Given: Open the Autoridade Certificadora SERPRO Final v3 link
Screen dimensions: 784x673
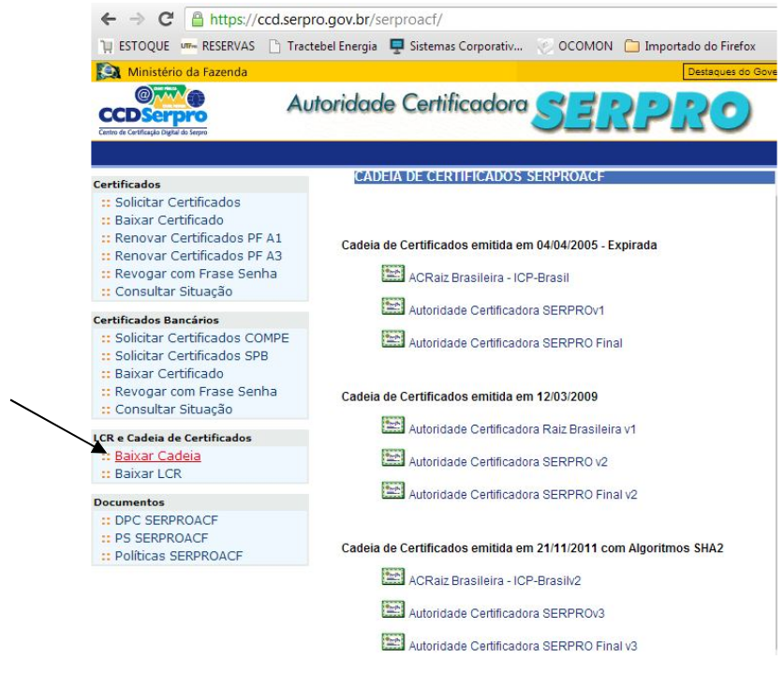Looking at the screenshot, I should (x=523, y=646).
